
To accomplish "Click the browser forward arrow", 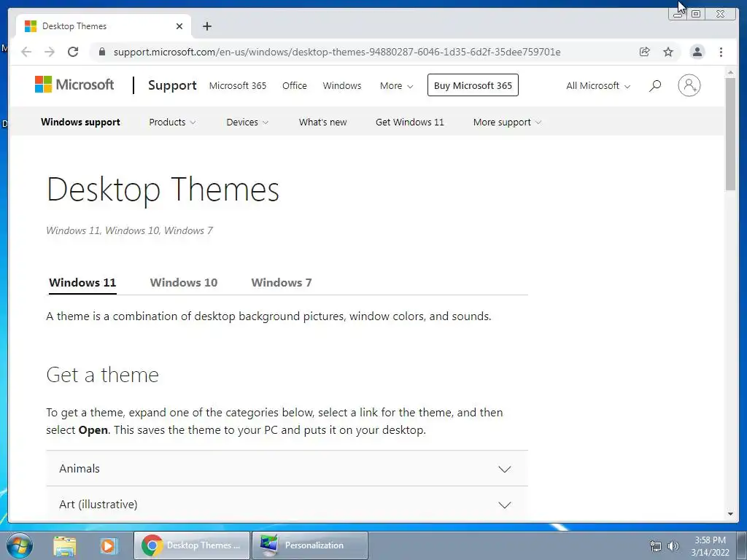I will click(x=50, y=52).
